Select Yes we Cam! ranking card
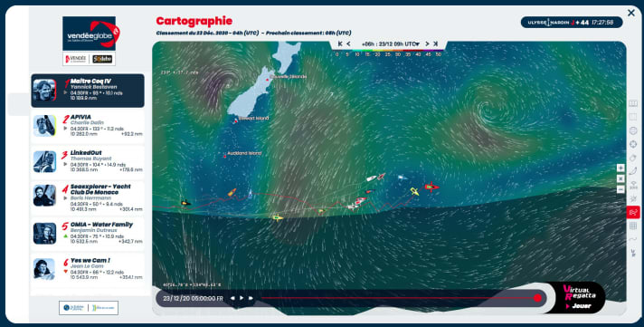The width and height of the screenshot is (644, 327). pos(88,269)
